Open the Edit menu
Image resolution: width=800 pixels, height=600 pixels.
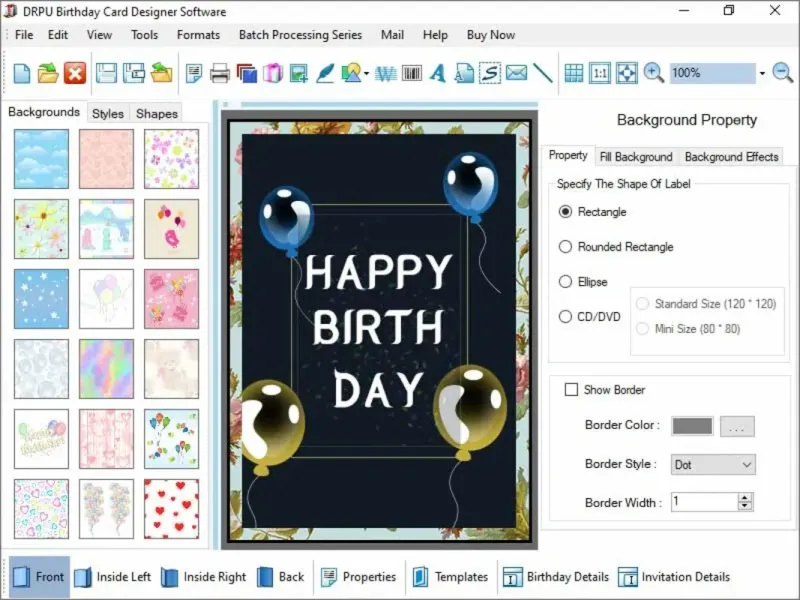click(58, 35)
